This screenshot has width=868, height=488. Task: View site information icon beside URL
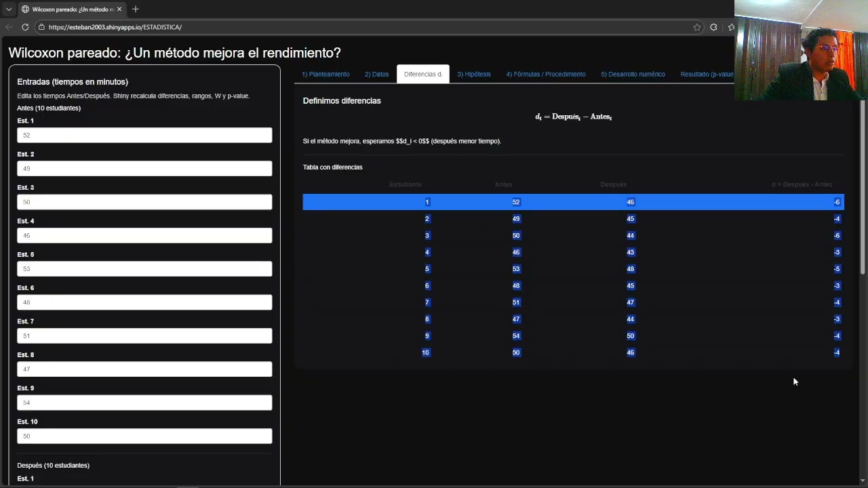coord(41,27)
